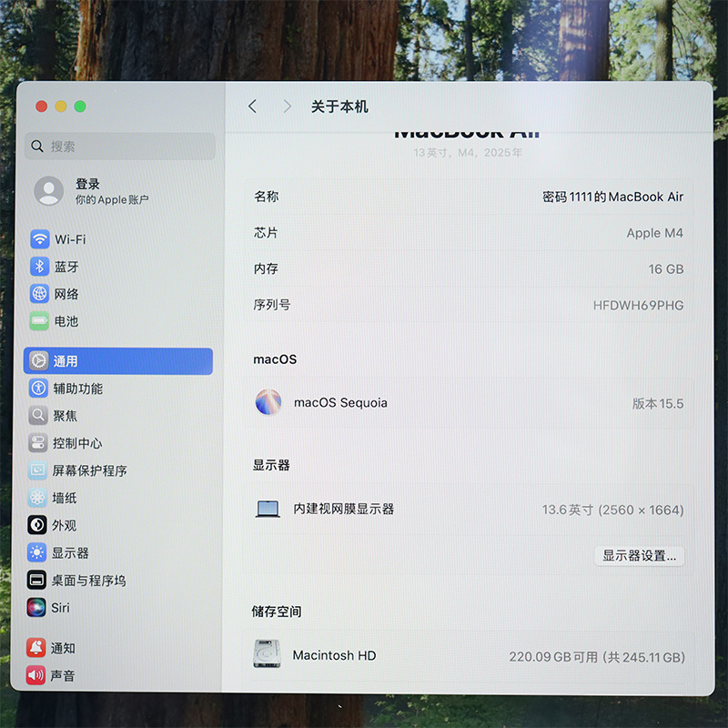Click the search magnifier icon
This screenshot has height=728, width=728.
coord(37,147)
